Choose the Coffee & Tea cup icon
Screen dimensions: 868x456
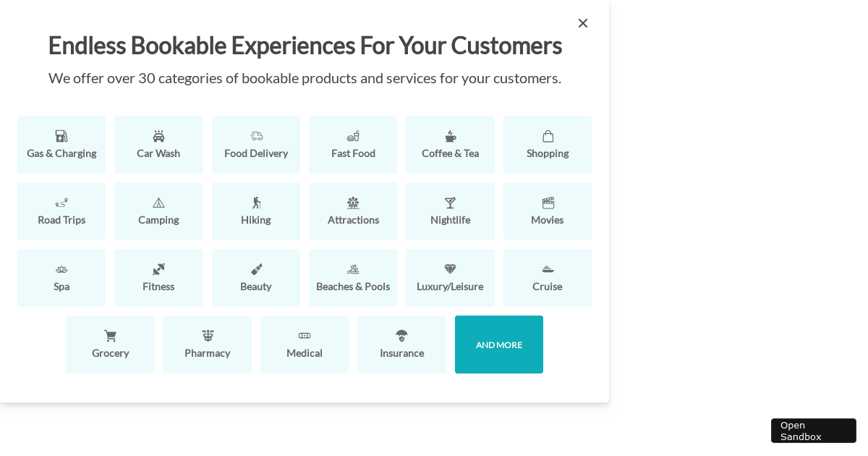[450, 136]
